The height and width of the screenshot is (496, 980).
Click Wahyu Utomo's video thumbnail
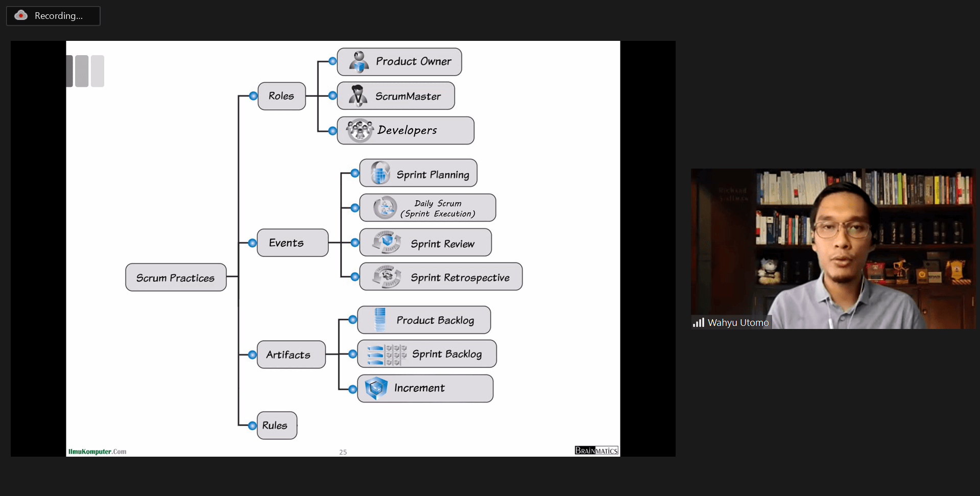[832, 249]
